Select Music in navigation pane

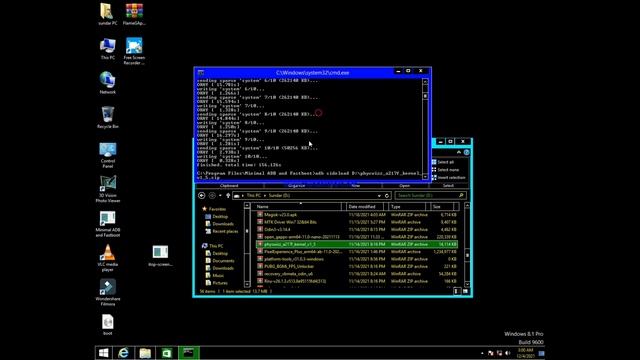tap(215, 276)
